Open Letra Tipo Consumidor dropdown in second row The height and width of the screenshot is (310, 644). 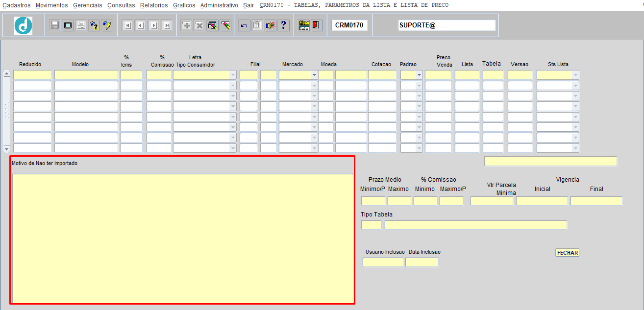pos(233,85)
